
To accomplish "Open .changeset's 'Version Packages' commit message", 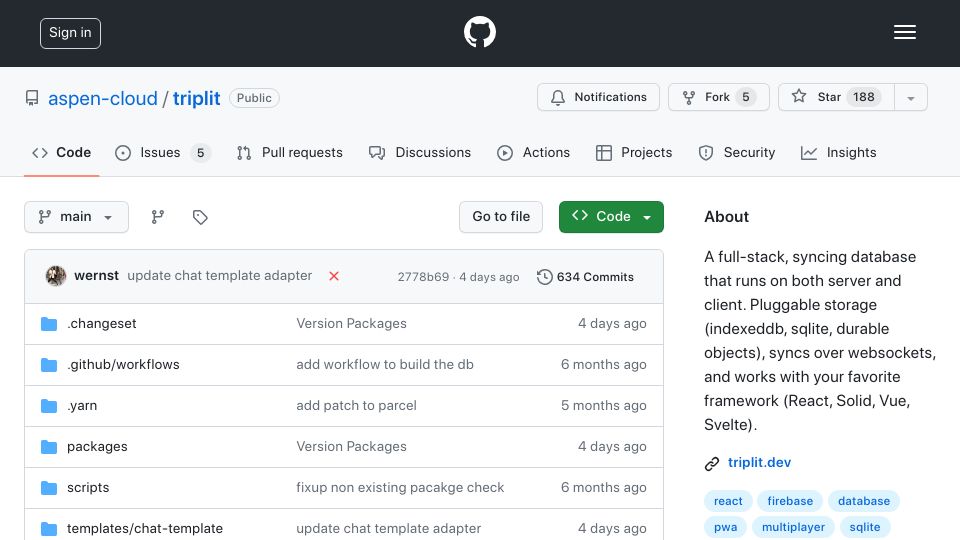I will [x=351, y=323].
